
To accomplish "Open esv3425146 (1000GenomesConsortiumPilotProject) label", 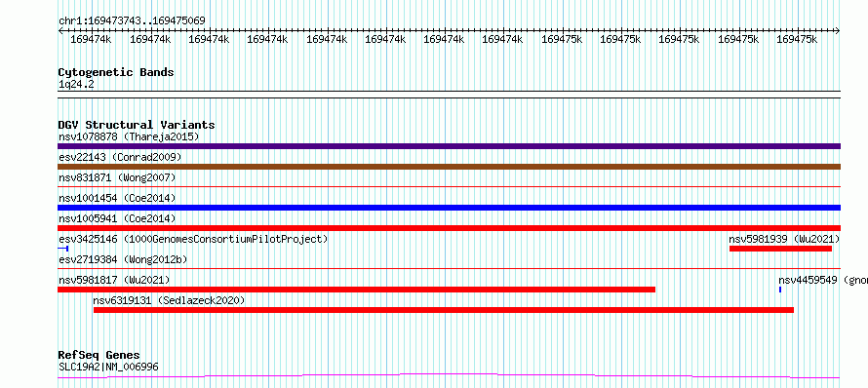I will (193, 239).
